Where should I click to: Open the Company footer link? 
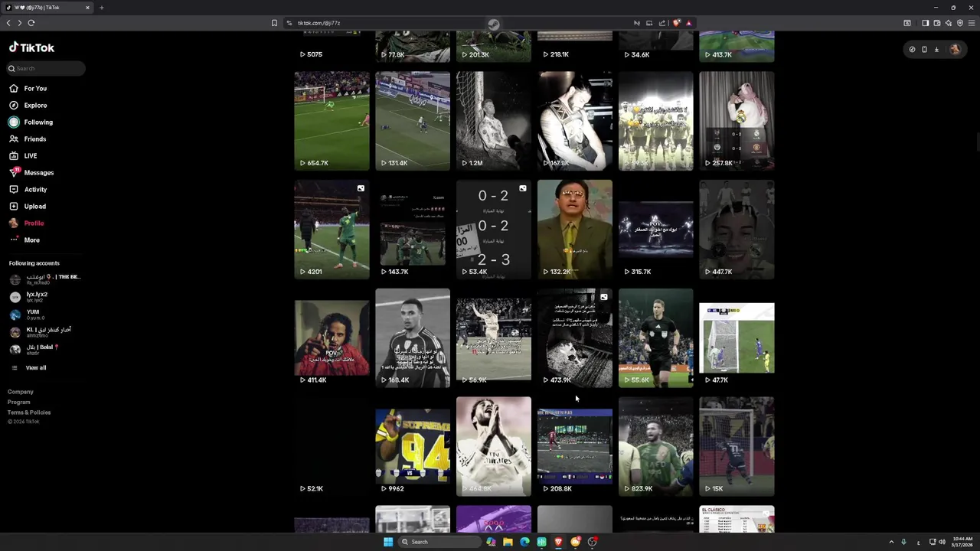click(x=21, y=392)
